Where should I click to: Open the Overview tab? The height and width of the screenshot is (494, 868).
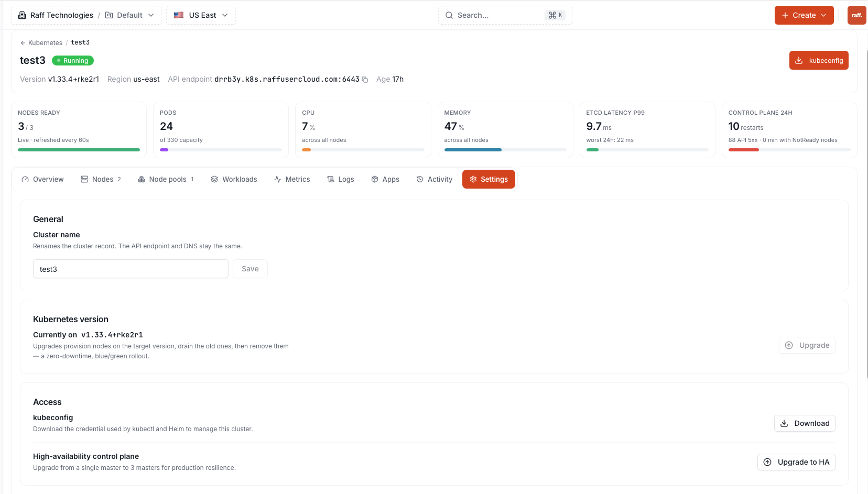42,179
